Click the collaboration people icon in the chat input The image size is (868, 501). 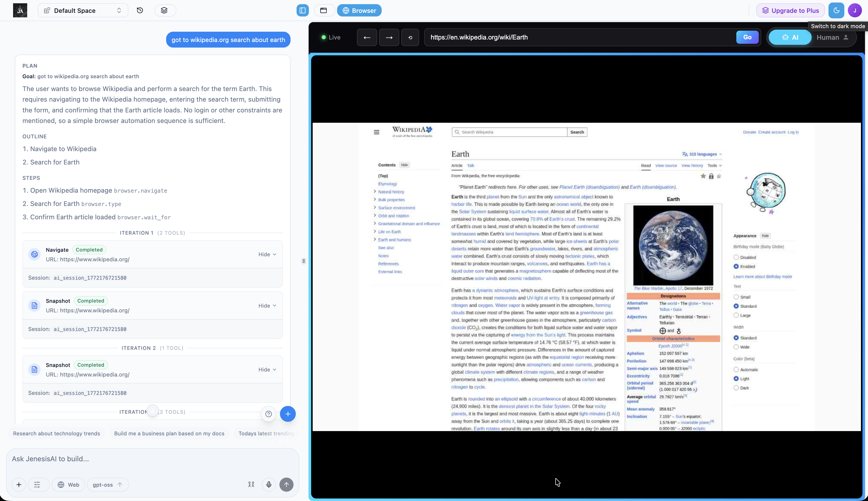click(x=251, y=484)
